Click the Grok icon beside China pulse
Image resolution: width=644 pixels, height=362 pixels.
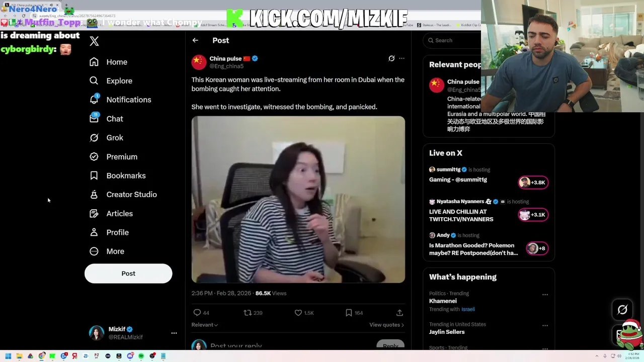click(x=391, y=58)
